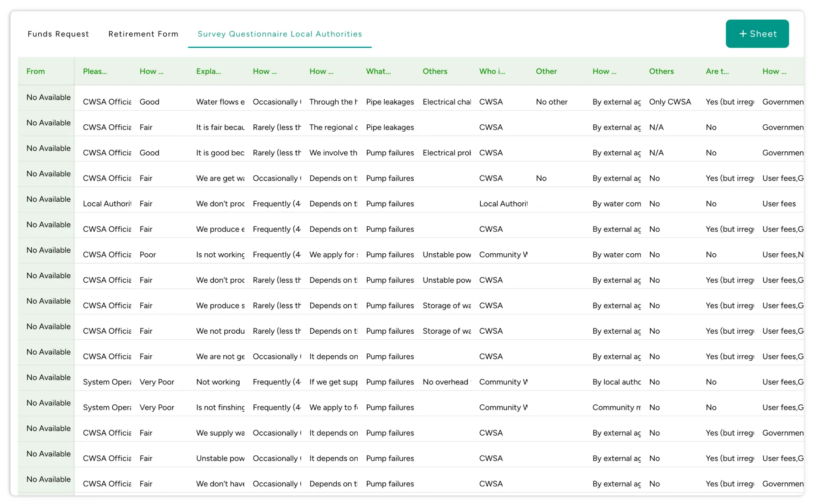Click the Are t... column header

[x=717, y=71]
